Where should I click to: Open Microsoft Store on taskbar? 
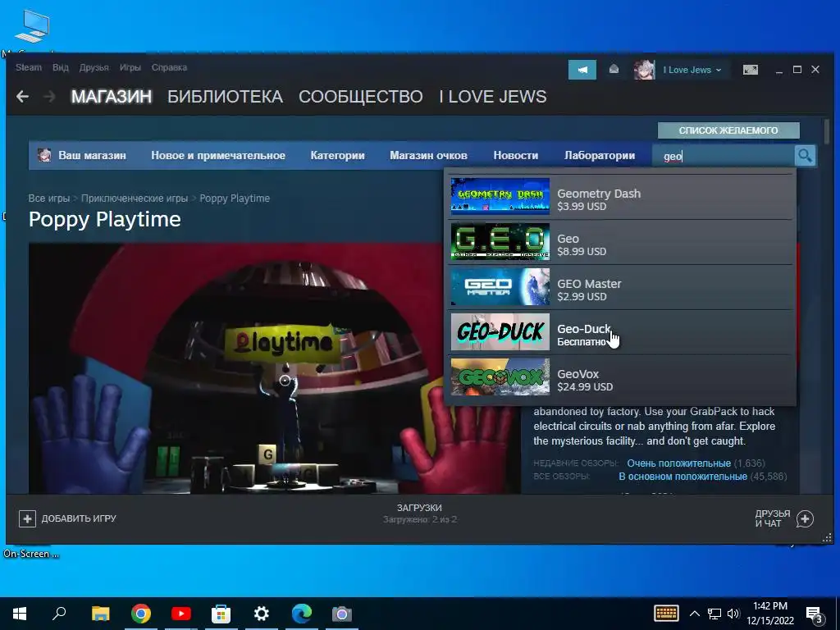tap(221, 614)
